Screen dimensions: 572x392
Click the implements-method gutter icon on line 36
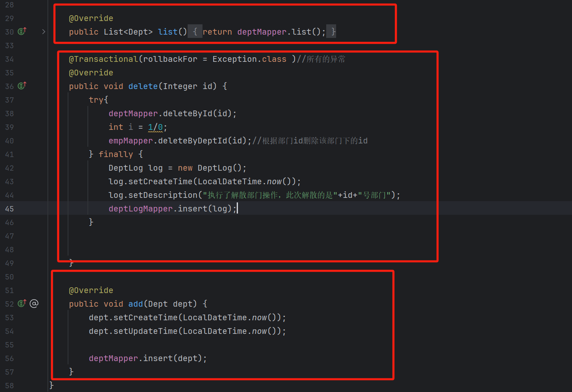(22, 86)
